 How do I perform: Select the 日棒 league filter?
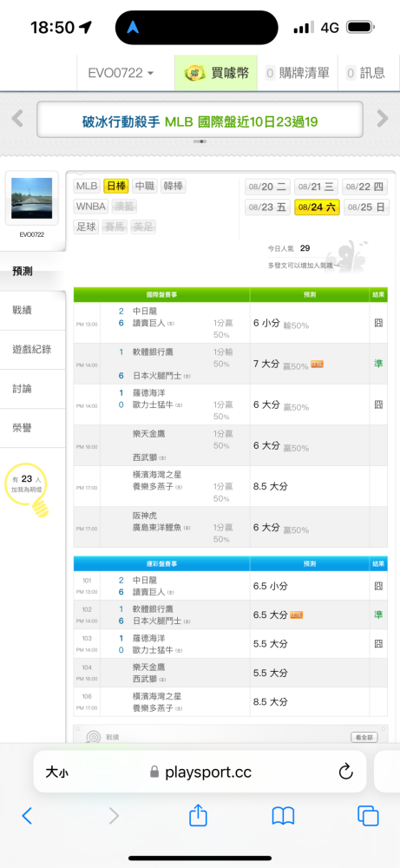[116, 186]
